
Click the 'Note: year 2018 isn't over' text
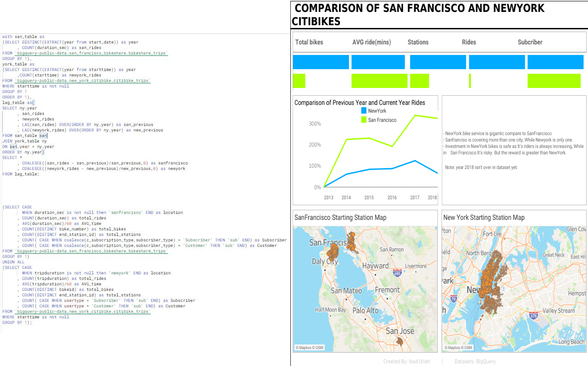click(481, 167)
